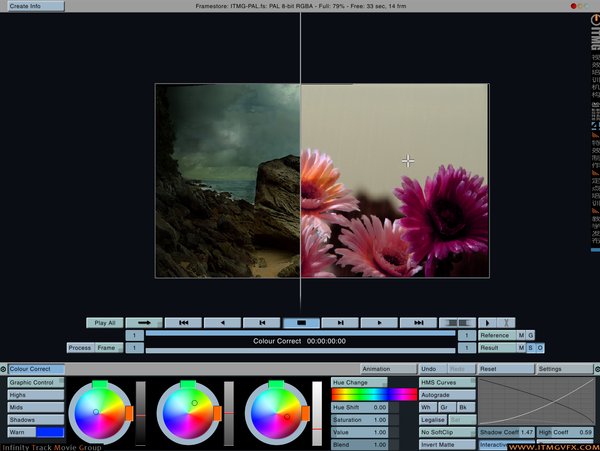This screenshot has width=600, height=451.
Task: Click the playback direction arrow button
Action: tap(144, 323)
